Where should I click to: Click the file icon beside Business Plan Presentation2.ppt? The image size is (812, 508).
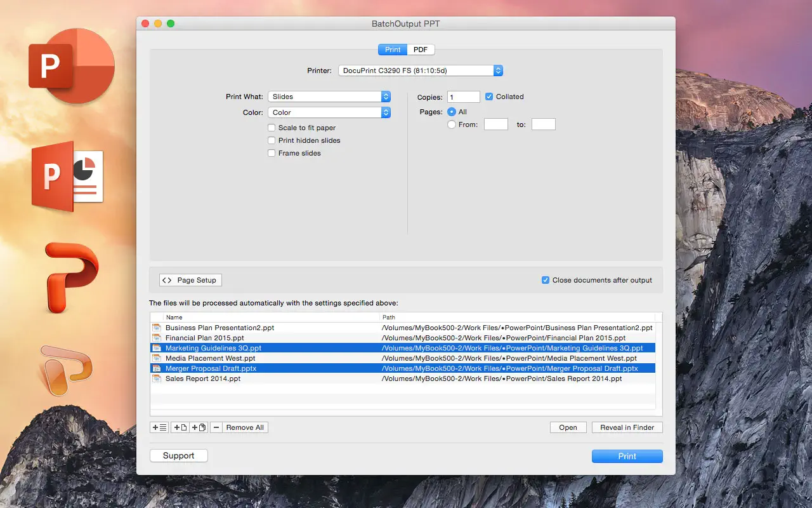157,328
